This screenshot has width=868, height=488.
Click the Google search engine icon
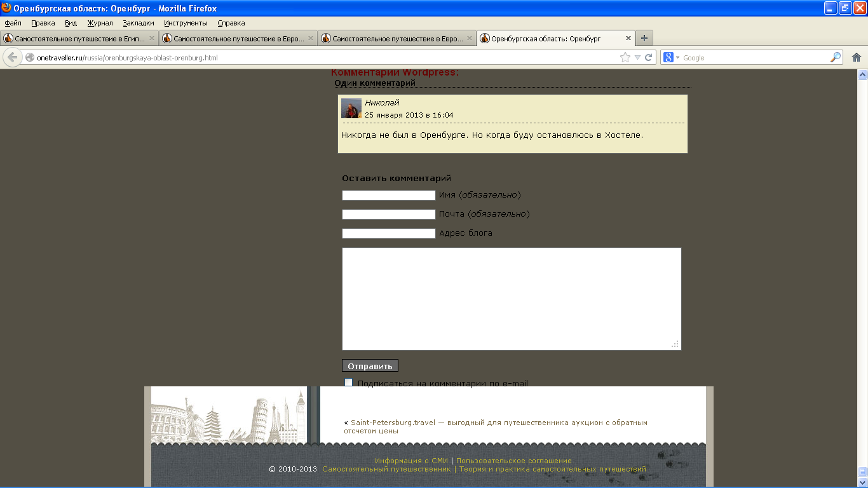tap(668, 57)
